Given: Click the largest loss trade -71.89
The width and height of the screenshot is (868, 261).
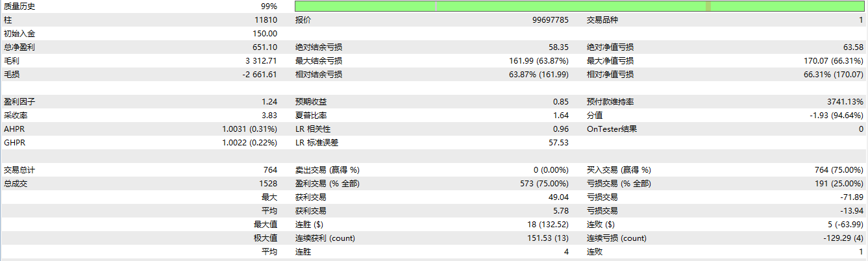Looking at the screenshot, I should pos(853,197).
